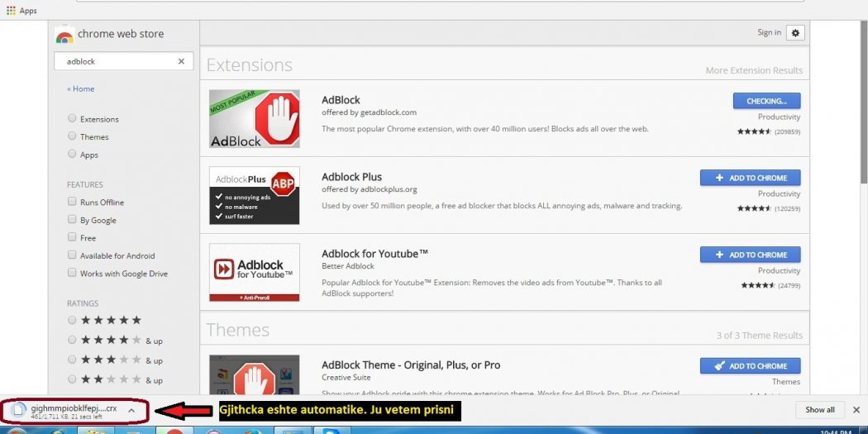Click the downloading crx file icon
868x434 pixels.
[19, 410]
